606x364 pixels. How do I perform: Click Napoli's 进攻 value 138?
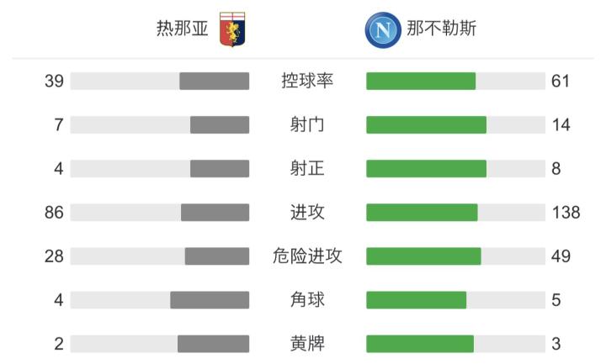(x=566, y=212)
